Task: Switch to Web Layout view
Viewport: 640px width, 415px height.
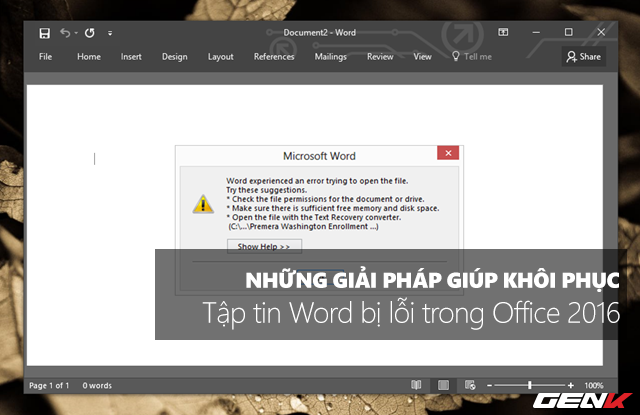Action: click(x=470, y=385)
